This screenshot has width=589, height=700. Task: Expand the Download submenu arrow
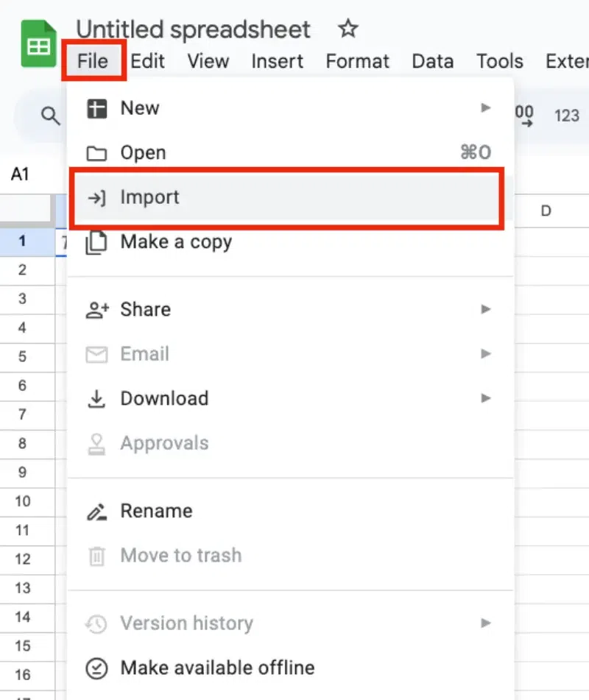coord(485,398)
